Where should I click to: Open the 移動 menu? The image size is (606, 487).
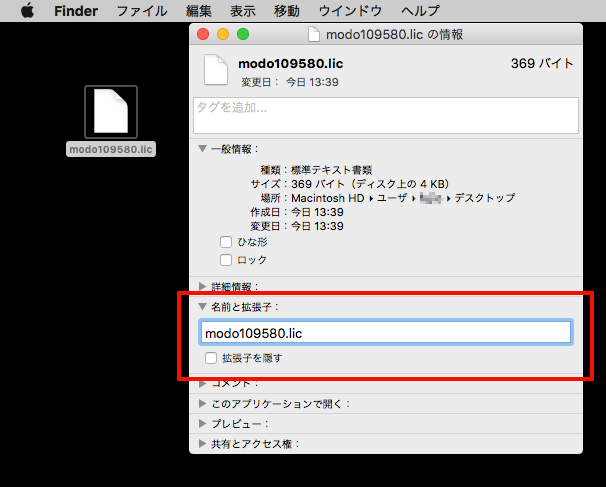pyautogui.click(x=287, y=11)
